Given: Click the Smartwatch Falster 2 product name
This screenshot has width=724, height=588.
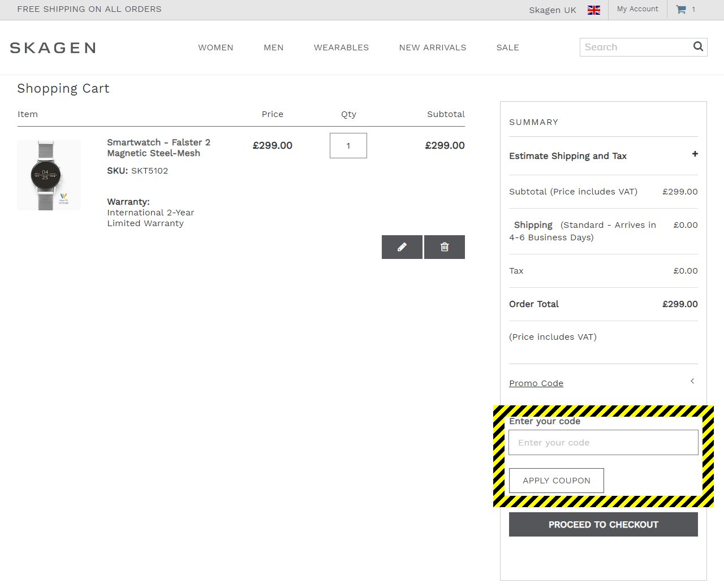Looking at the screenshot, I should point(158,148).
